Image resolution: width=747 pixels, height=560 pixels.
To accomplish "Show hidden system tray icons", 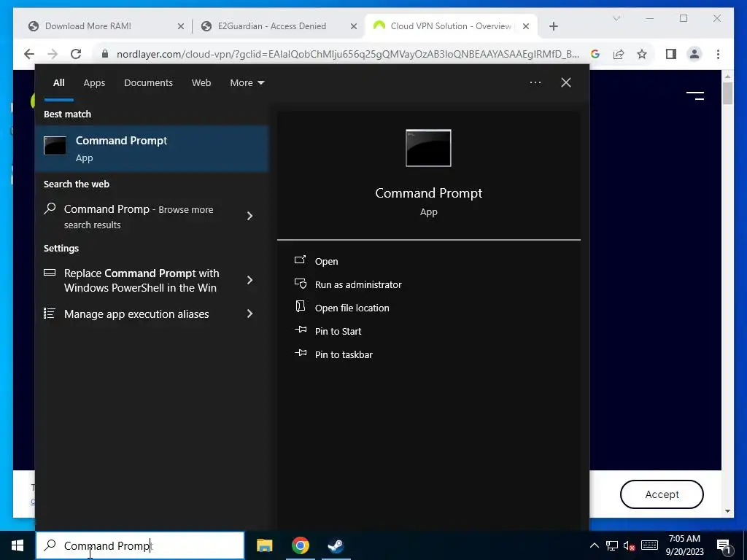I will tap(594, 545).
